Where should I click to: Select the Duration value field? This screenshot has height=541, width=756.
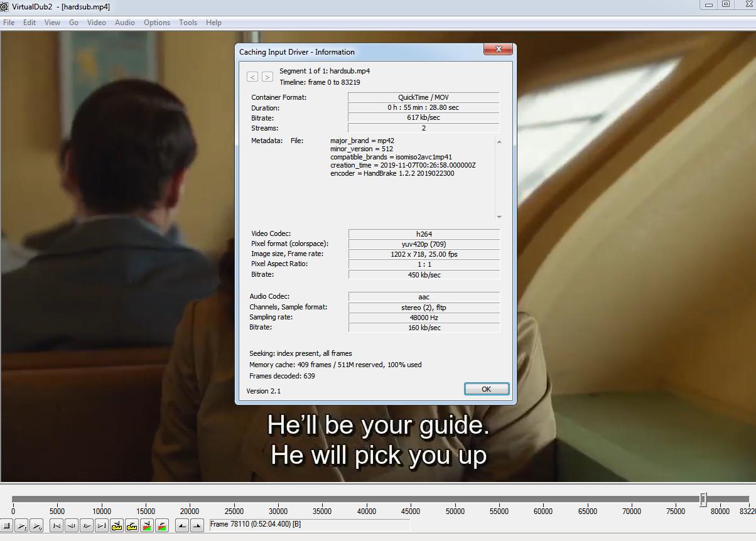pyautogui.click(x=423, y=107)
